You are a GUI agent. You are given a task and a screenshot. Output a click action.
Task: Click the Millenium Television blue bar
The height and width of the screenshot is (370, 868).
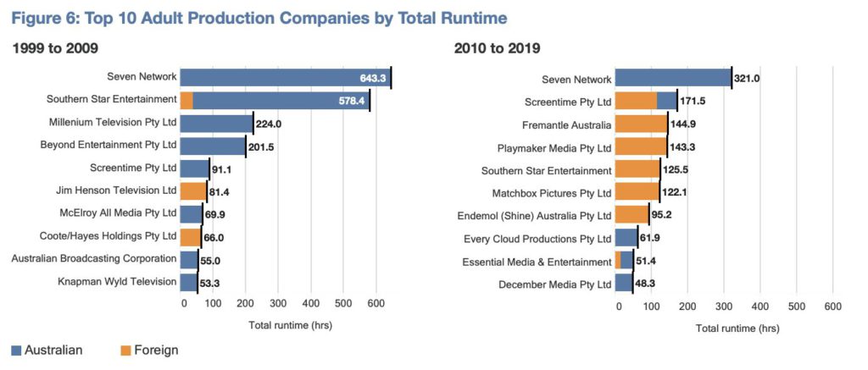click(x=217, y=123)
